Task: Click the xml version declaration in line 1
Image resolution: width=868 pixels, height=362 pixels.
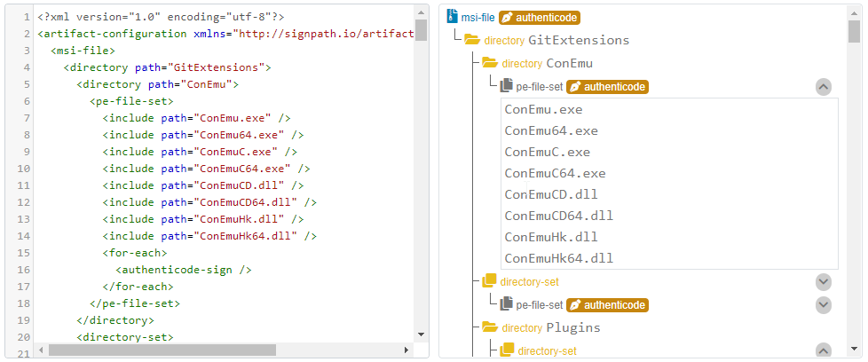Action: pyautogui.click(x=162, y=17)
